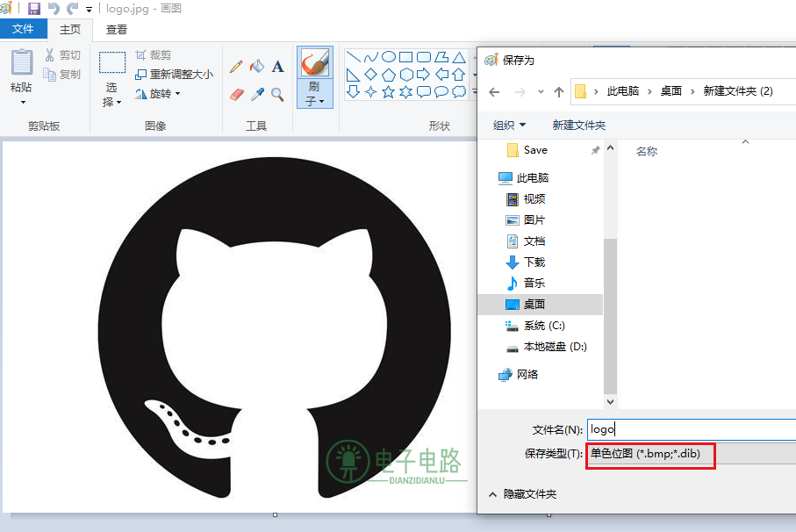
Task: Click the file name input field
Action: [692, 429]
